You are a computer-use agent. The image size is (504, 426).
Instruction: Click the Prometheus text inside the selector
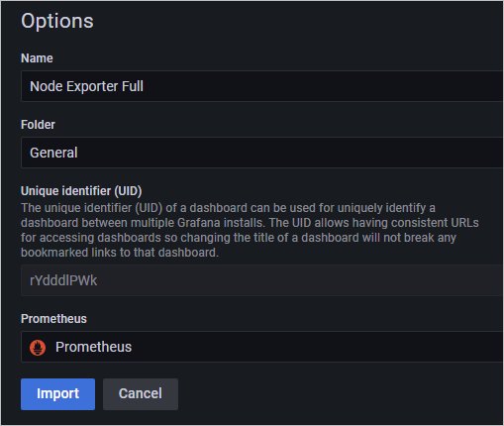click(x=93, y=347)
